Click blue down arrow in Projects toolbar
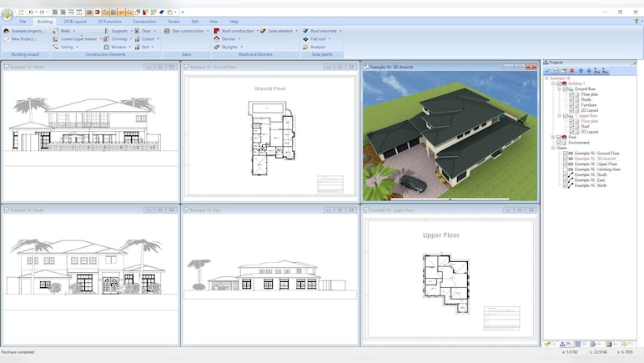The width and height of the screenshot is (644, 363). pyautogui.click(x=589, y=71)
